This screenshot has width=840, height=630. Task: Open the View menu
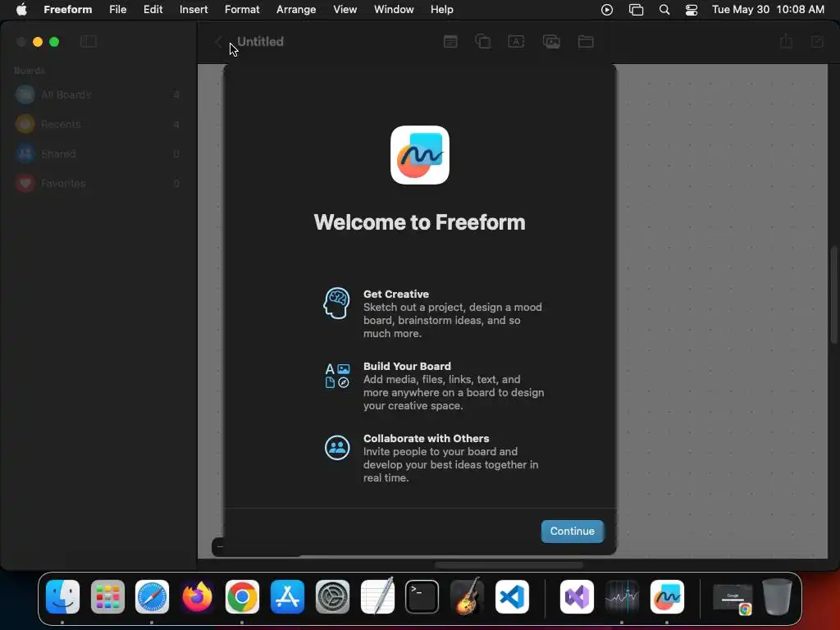point(345,10)
